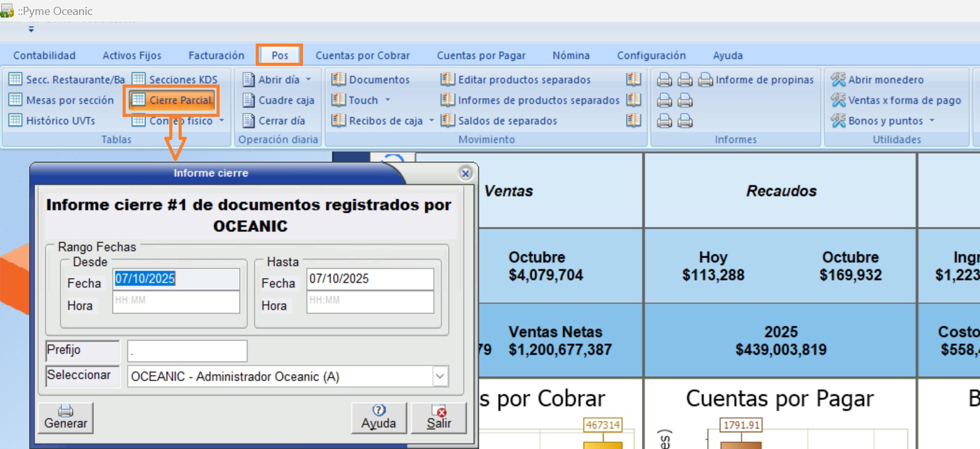Expand Abrir día dropdown arrow
Screen dimensions: 980x449
[309, 80]
